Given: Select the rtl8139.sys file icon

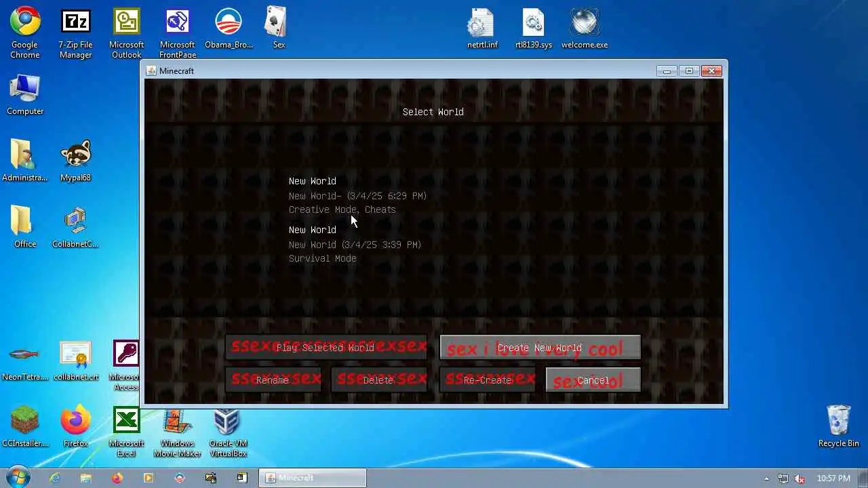Looking at the screenshot, I should [534, 28].
